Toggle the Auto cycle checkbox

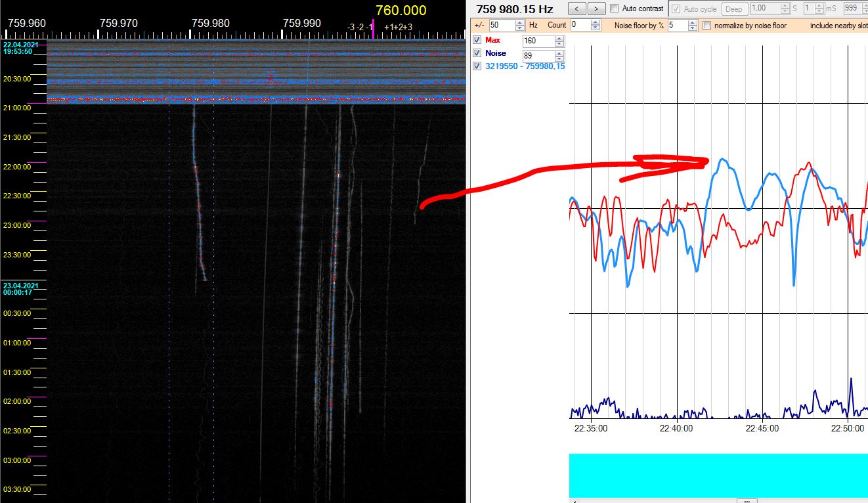coord(676,9)
